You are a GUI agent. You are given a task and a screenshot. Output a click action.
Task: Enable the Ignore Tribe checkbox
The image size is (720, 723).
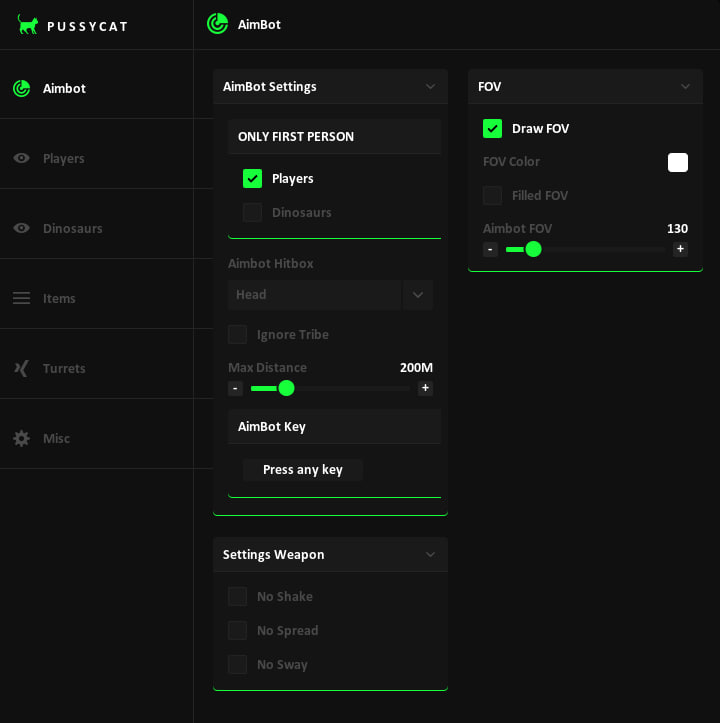238,334
